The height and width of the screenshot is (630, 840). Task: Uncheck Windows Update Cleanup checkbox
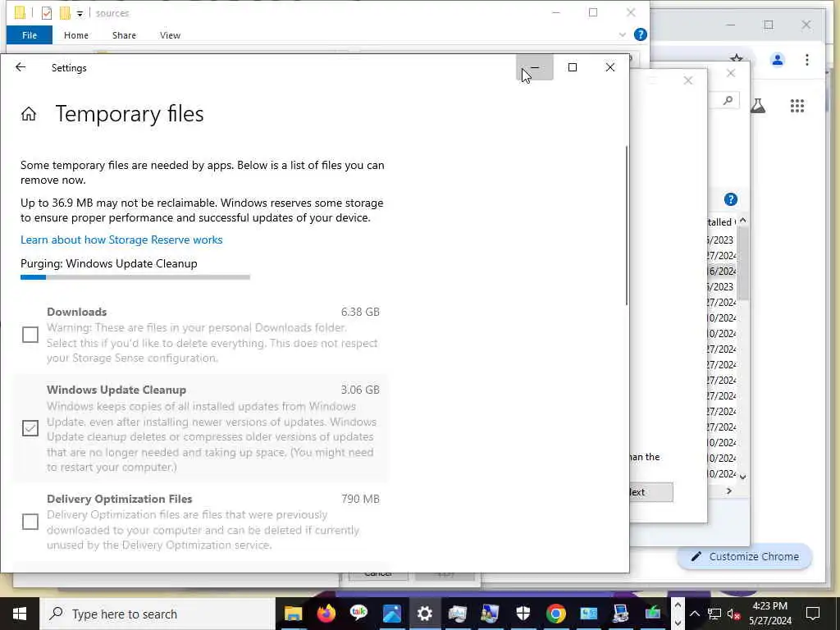(x=30, y=428)
